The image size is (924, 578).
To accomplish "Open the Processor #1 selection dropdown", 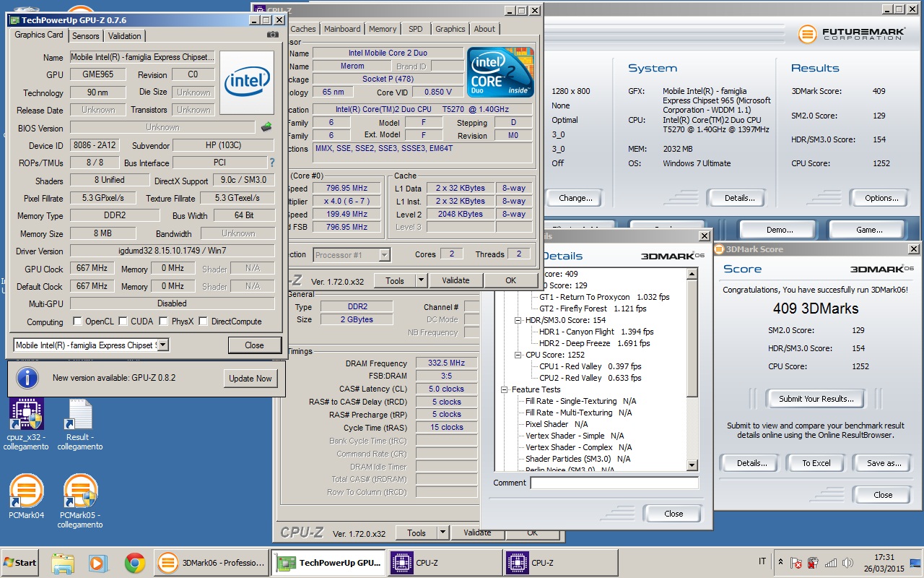I will pyautogui.click(x=384, y=254).
